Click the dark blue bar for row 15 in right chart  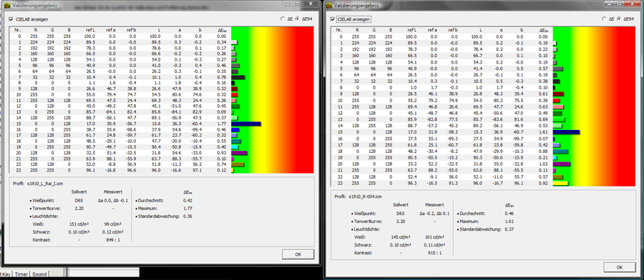click(x=566, y=132)
